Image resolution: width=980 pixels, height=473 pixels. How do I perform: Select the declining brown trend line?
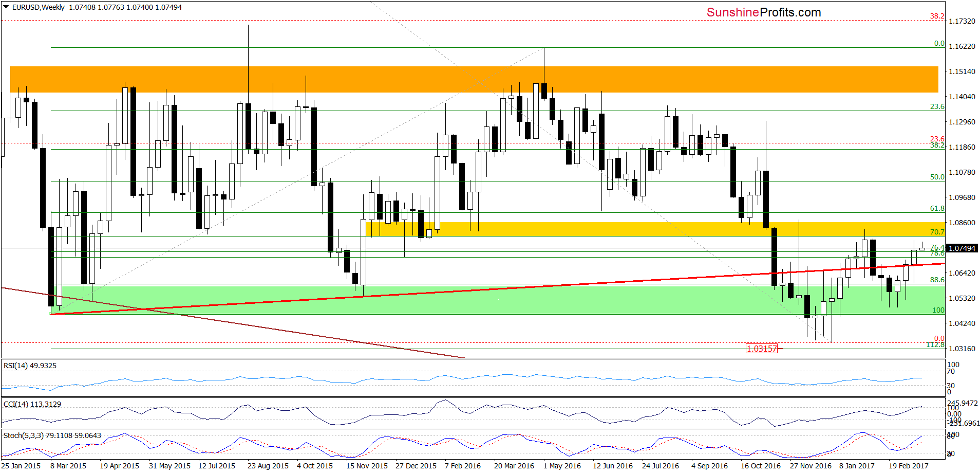coord(232,323)
